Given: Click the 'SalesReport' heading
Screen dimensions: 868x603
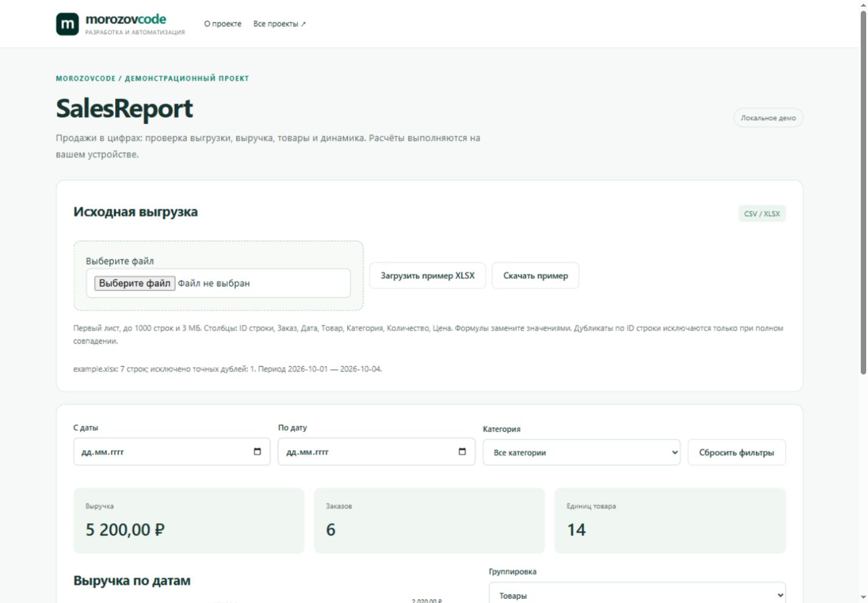Looking at the screenshot, I should (124, 108).
